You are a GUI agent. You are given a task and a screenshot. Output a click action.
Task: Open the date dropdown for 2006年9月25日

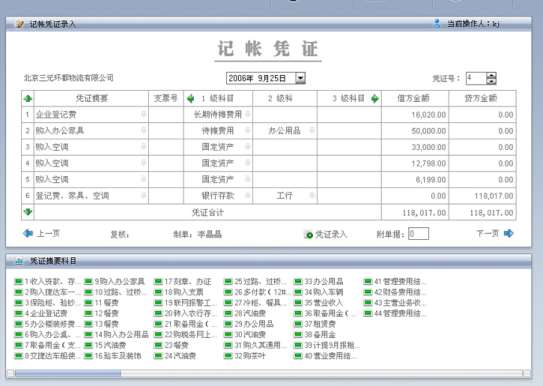coord(300,78)
